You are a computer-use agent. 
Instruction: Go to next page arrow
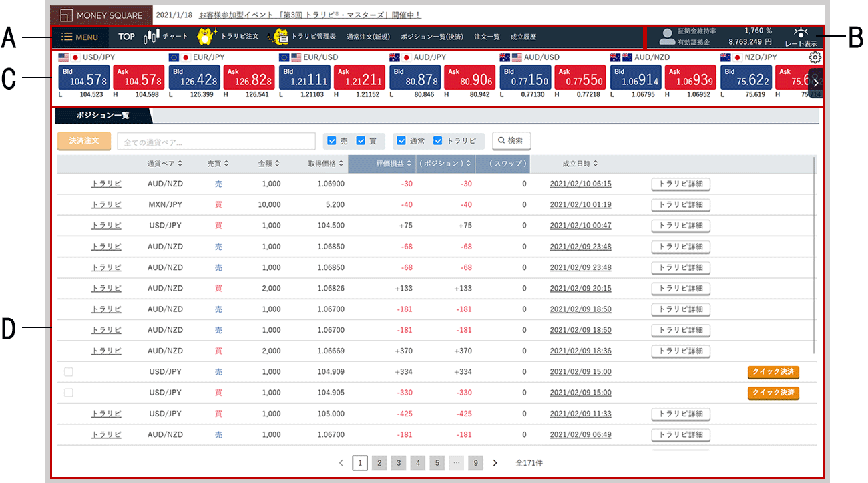(x=495, y=462)
